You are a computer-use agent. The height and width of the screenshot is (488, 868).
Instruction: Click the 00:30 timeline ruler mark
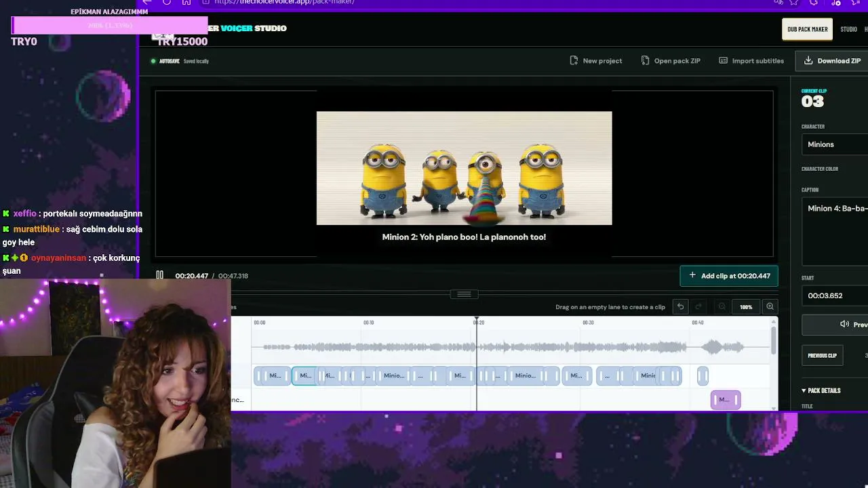pyautogui.click(x=588, y=323)
